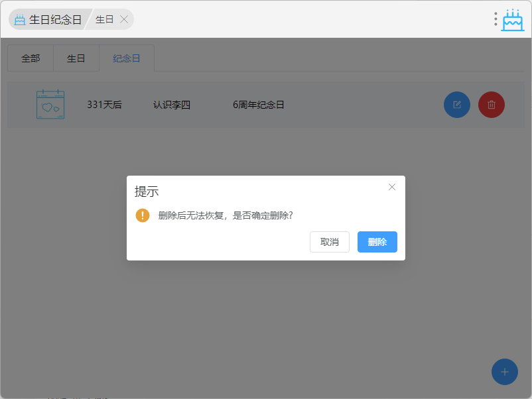
Task: Click the large cake icon top right
Action: tap(513, 20)
